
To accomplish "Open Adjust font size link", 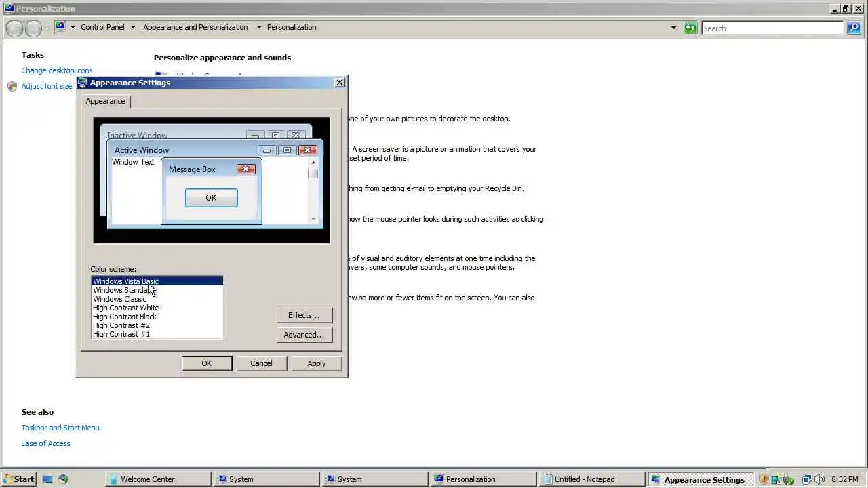I will [x=47, y=86].
